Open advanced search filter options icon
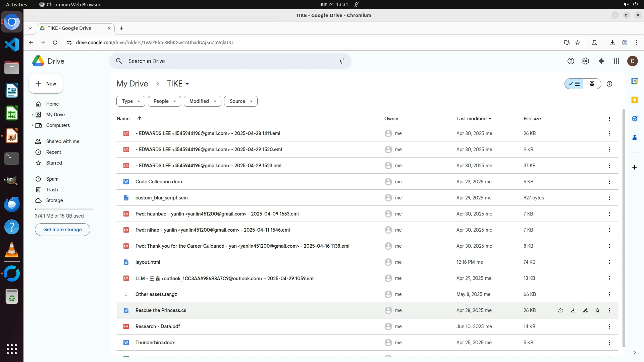The image size is (644, 362). click(341, 61)
